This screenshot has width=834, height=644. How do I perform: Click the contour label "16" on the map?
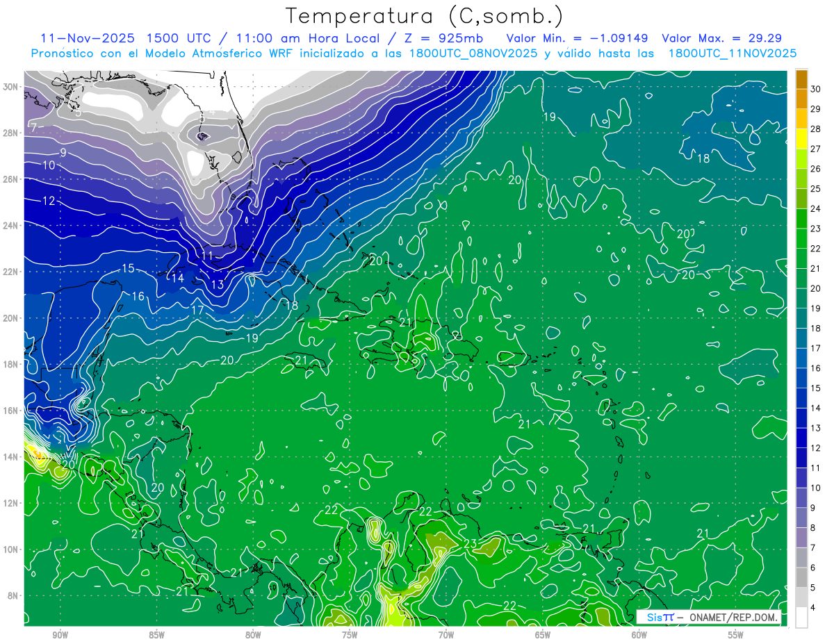(x=138, y=297)
